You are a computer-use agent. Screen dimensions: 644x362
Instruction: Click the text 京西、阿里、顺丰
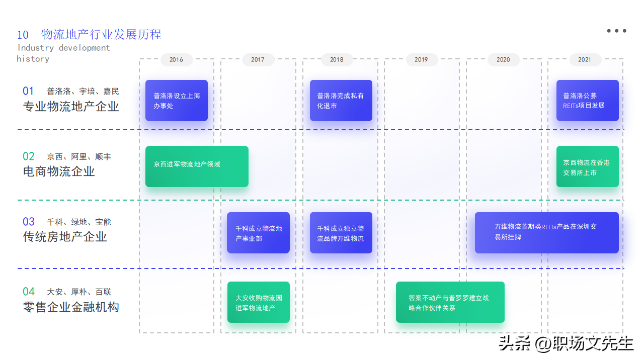click(79, 157)
